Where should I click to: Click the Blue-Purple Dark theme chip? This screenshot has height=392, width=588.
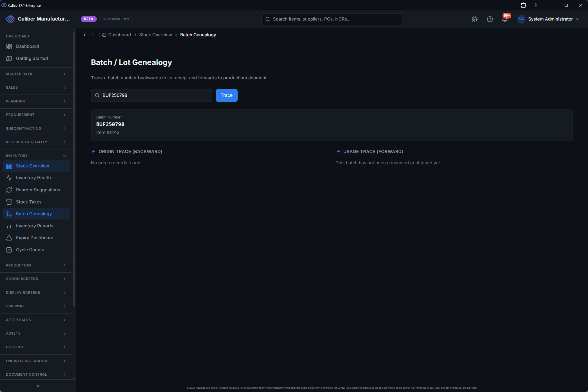coord(116,19)
